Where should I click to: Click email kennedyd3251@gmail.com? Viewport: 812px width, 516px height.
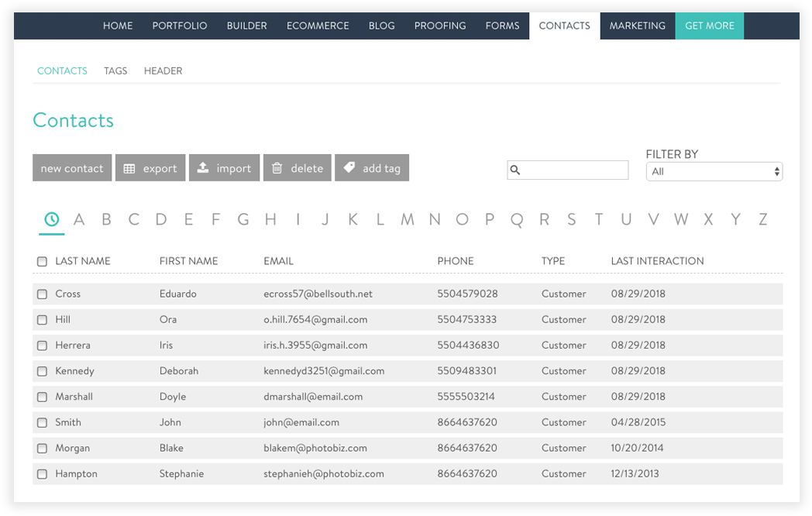point(324,371)
